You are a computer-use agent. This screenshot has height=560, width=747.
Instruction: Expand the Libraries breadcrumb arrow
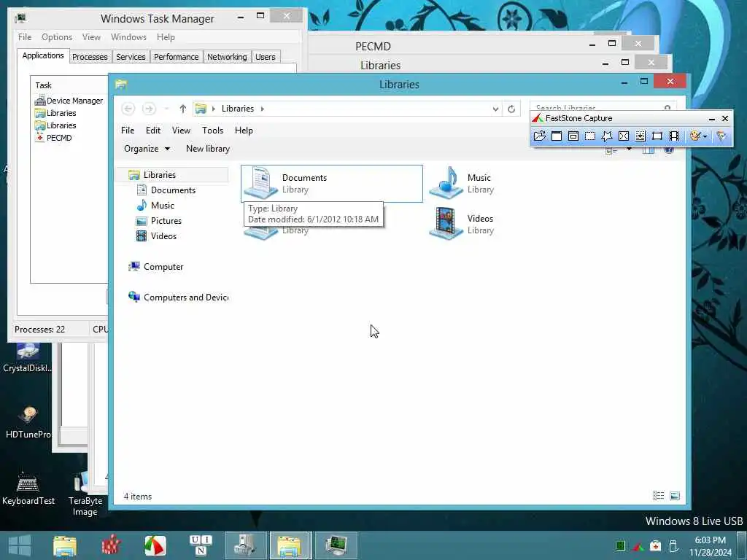coord(262,109)
